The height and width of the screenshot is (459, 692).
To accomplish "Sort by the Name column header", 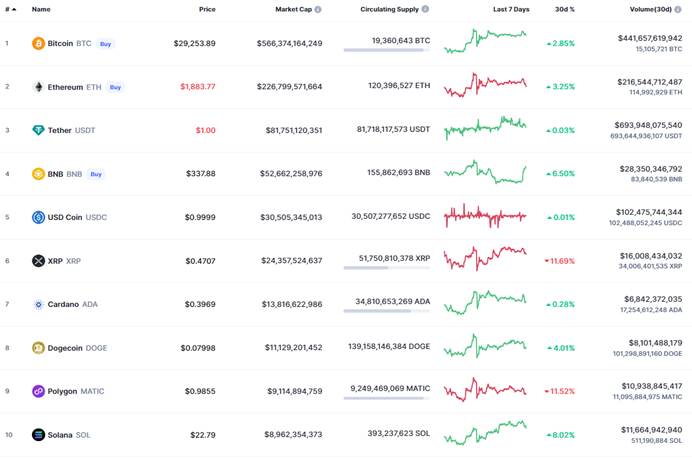I will (x=41, y=9).
